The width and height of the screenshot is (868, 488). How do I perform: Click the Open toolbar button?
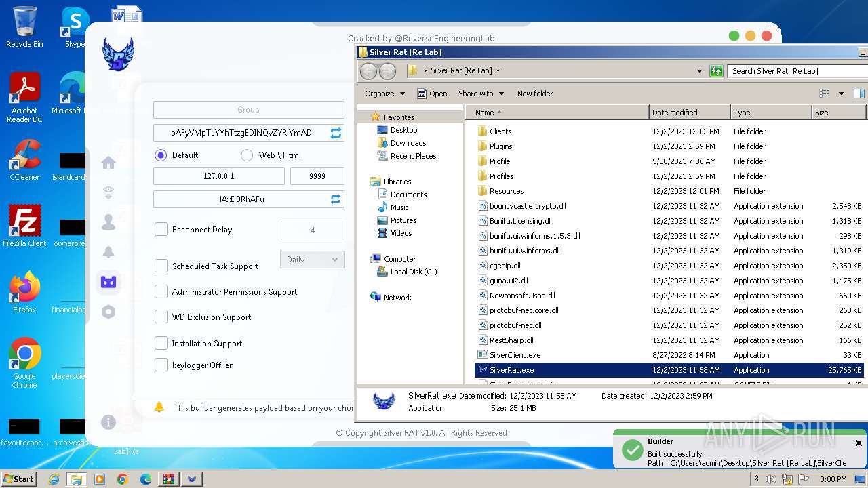(x=432, y=94)
